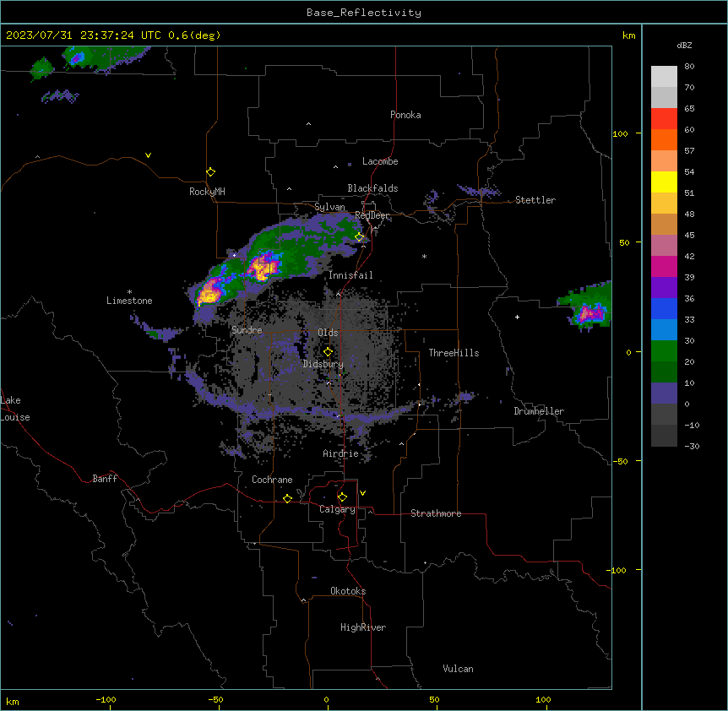Click the Okotoks label

[348, 591]
